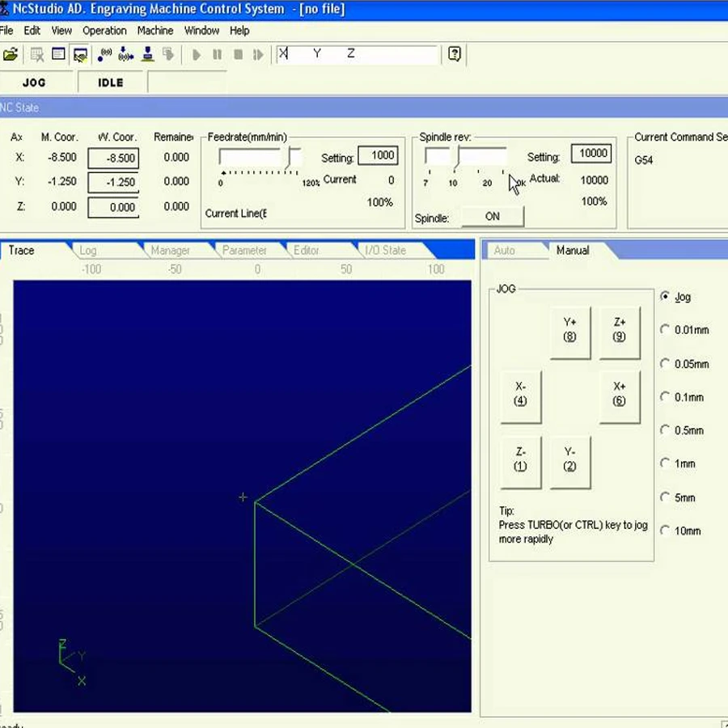Open the Operation menu
The height and width of the screenshot is (728, 728).
point(104,31)
